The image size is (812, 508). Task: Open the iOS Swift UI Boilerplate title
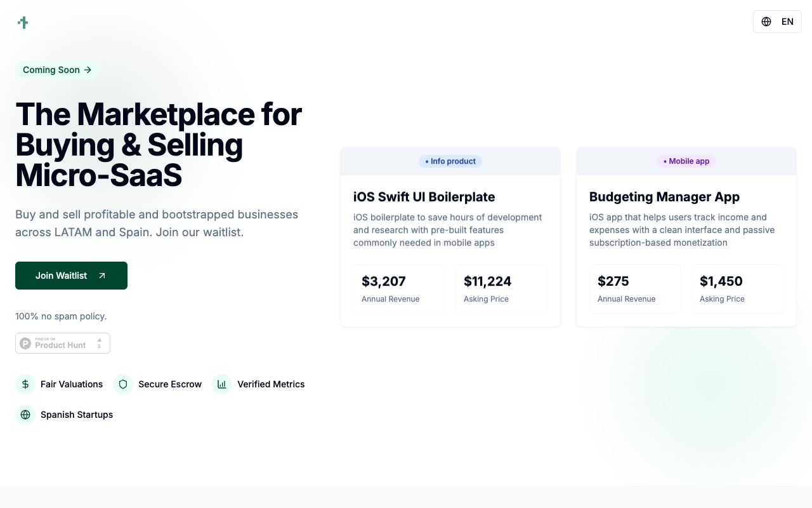(x=424, y=197)
